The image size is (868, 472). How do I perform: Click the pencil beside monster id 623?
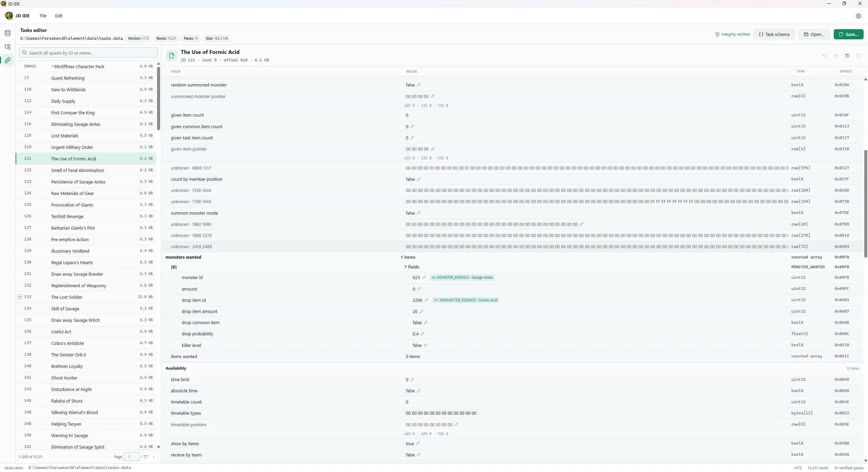pos(424,278)
